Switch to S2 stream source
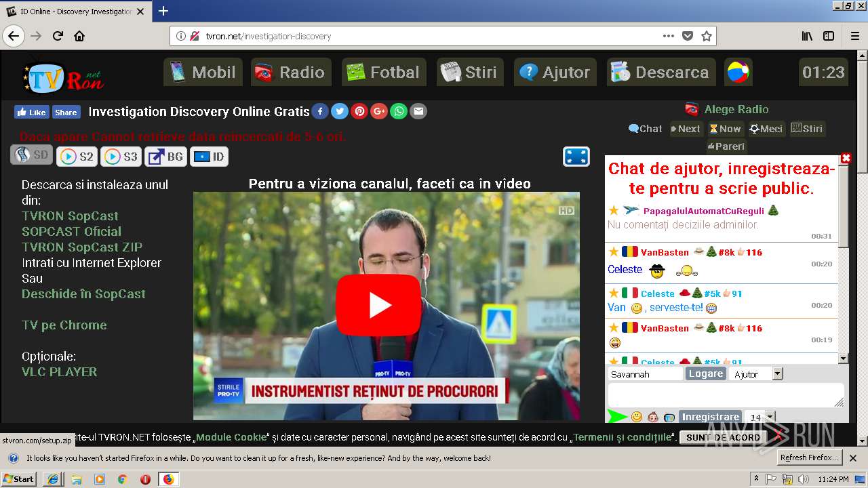Viewport: 868px width, 488px height. pos(77,157)
